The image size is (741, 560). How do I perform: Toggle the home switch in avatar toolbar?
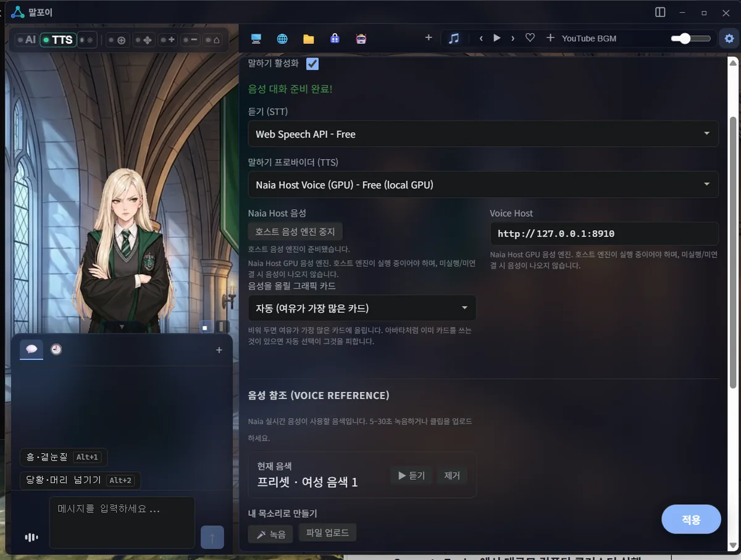(212, 40)
